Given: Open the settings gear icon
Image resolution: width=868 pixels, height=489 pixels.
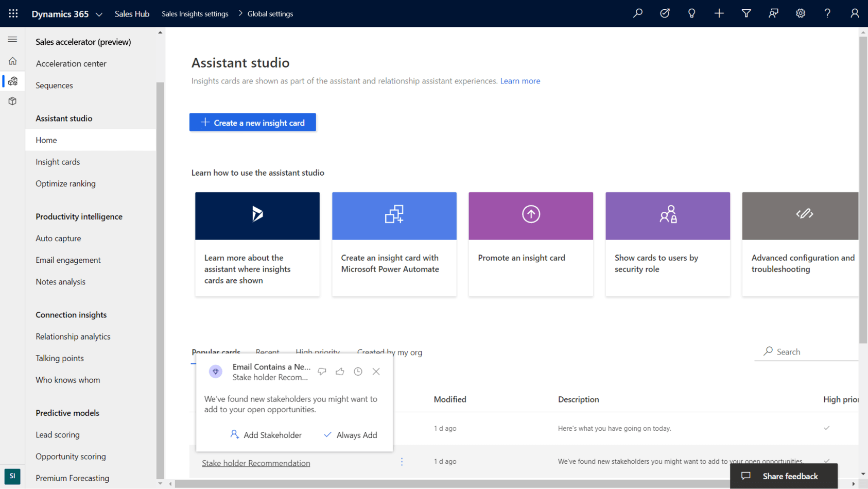Looking at the screenshot, I should point(800,14).
